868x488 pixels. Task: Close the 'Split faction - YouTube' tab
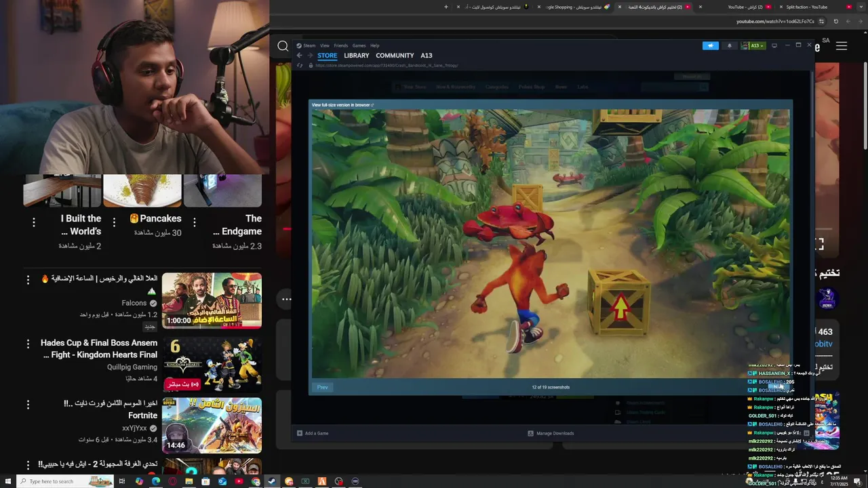(x=781, y=7)
